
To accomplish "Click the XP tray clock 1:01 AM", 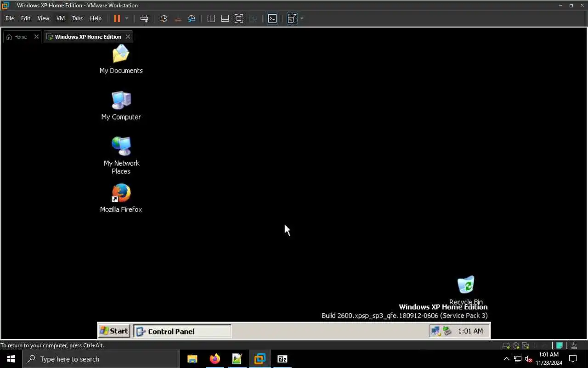I will point(470,331).
